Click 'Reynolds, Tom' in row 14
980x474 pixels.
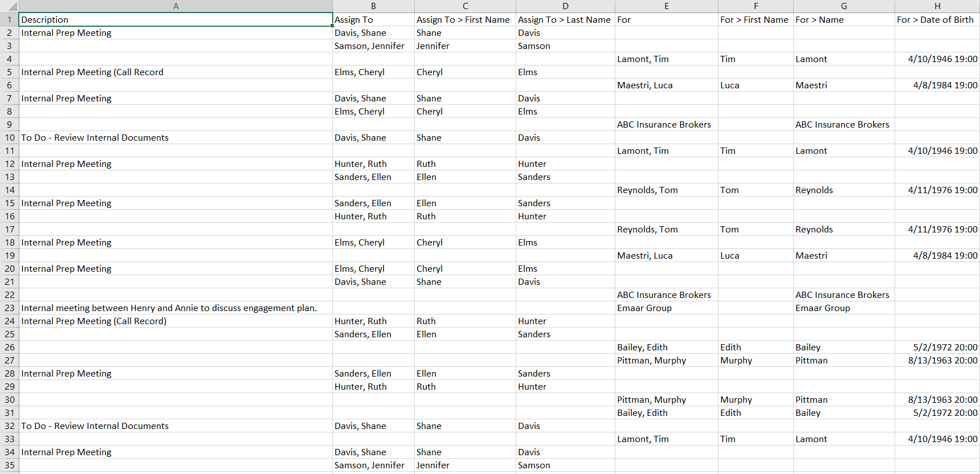pos(647,190)
